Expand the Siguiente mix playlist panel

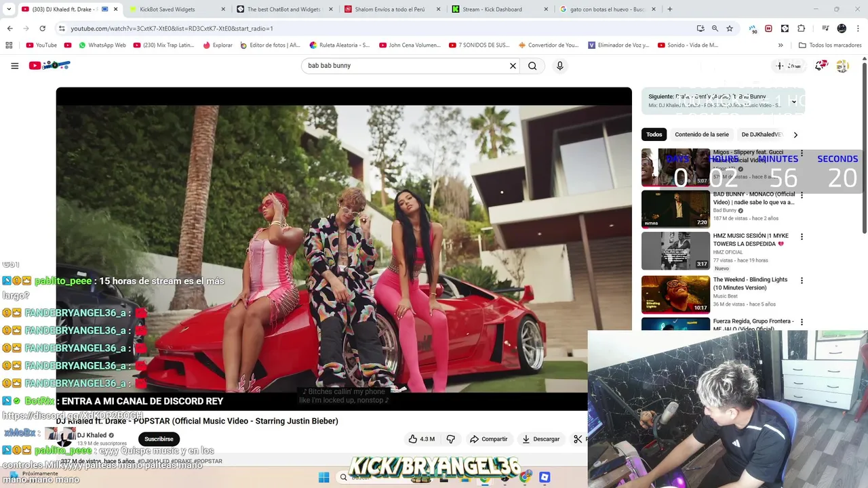pyautogui.click(x=793, y=102)
